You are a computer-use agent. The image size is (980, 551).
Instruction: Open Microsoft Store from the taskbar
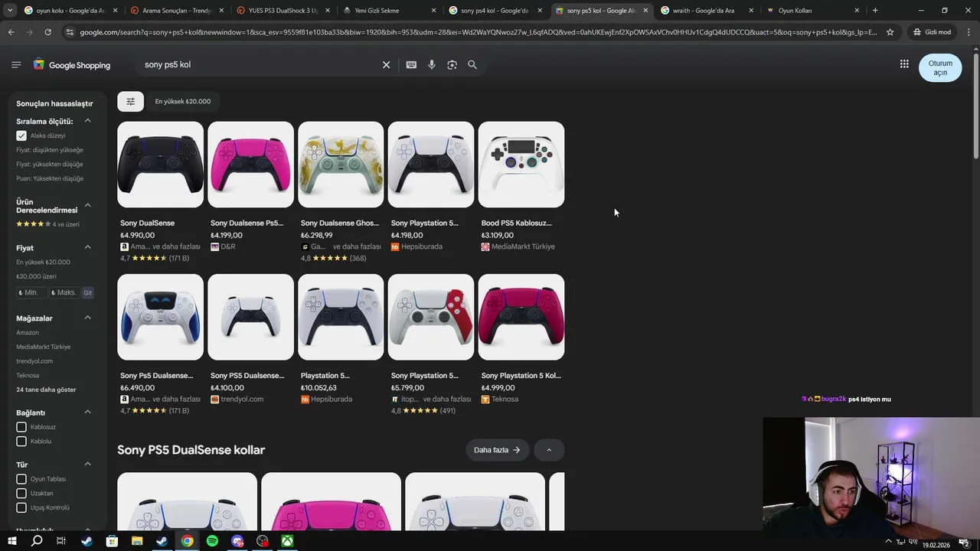pos(112,541)
